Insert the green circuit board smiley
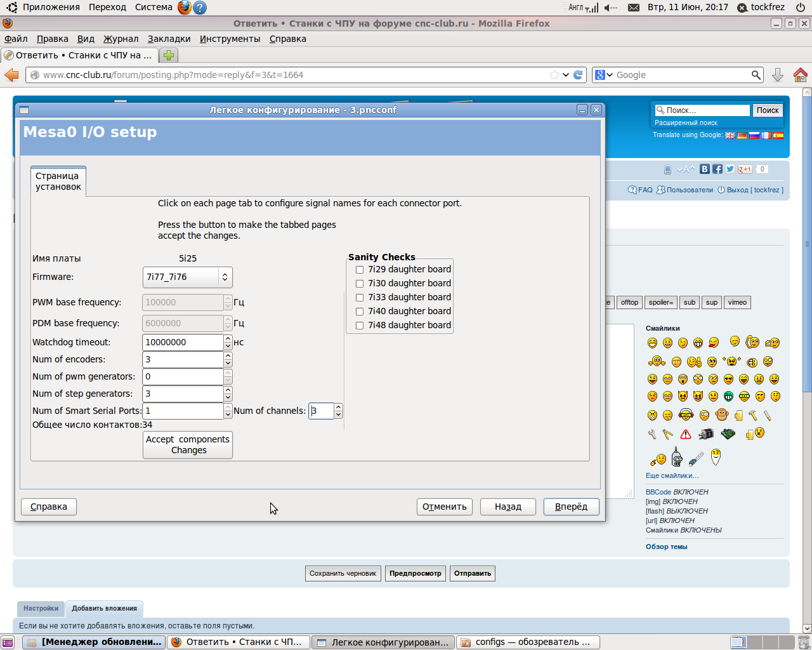The image size is (812, 650). (728, 434)
